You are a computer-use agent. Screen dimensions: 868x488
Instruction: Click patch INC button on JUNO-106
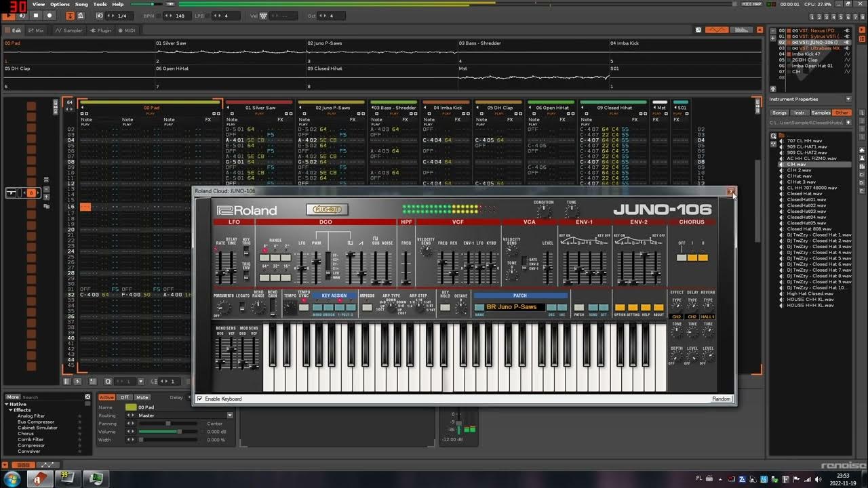tap(561, 307)
